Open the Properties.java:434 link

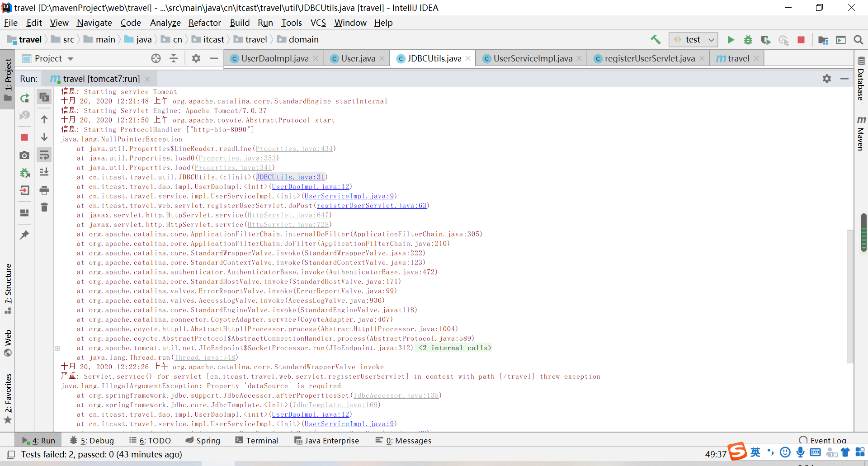[x=294, y=149]
